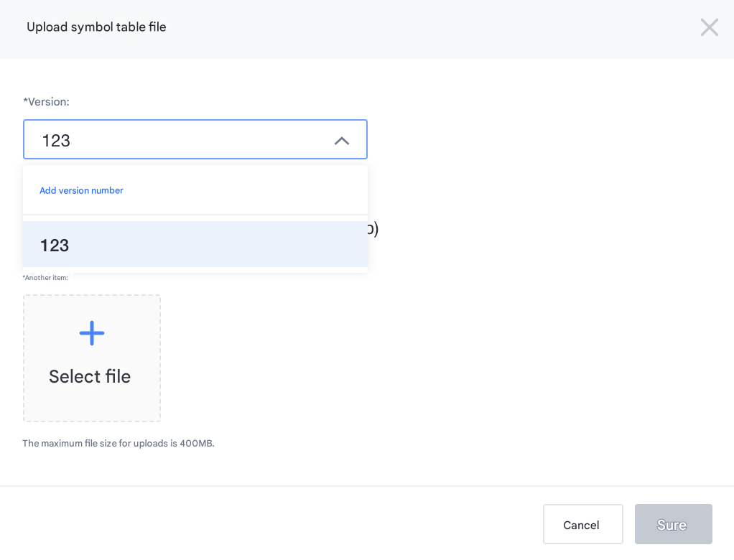Select the highlighted 123 option row
The image size is (734, 560).
(195, 245)
